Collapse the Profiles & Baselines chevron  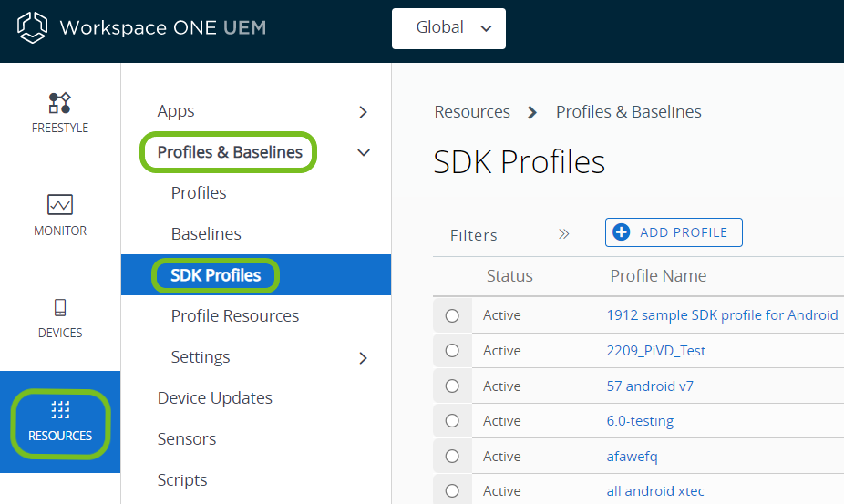364,153
